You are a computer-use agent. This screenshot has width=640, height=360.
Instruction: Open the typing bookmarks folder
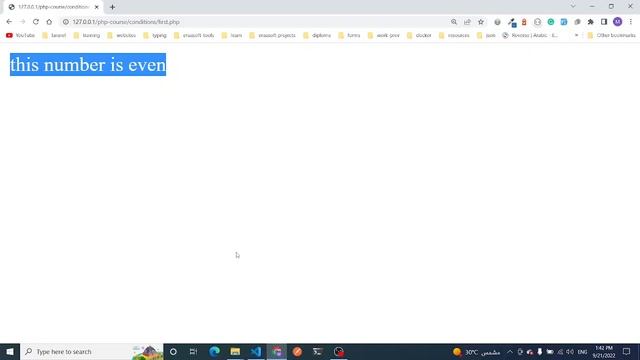click(155, 36)
